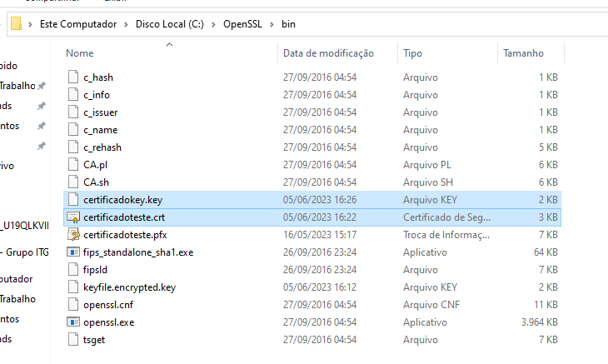Go to the Este Computador breadcrumb

click(x=78, y=24)
